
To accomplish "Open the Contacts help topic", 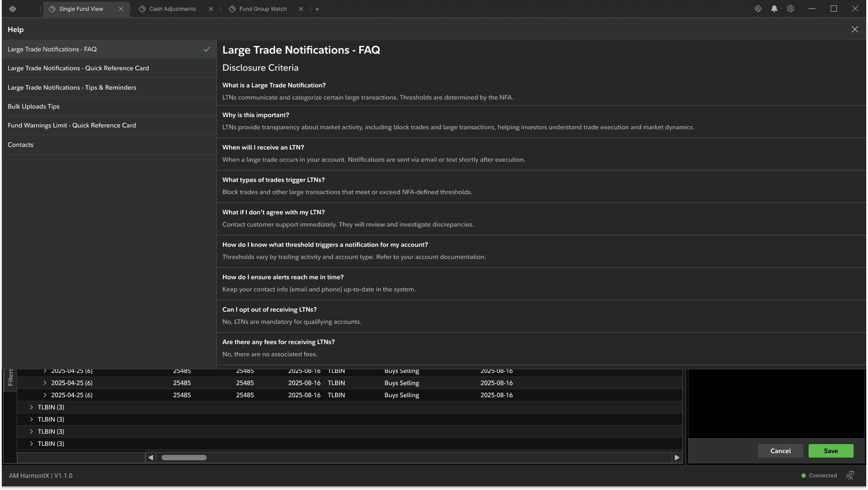I will pyautogui.click(x=20, y=145).
